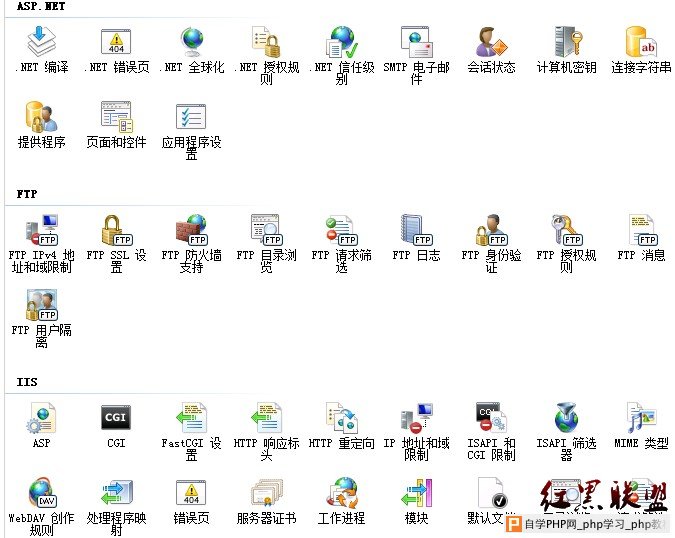Open FTP 用户隔离 icon
The height and width of the screenshot is (538, 675).
pyautogui.click(x=41, y=305)
